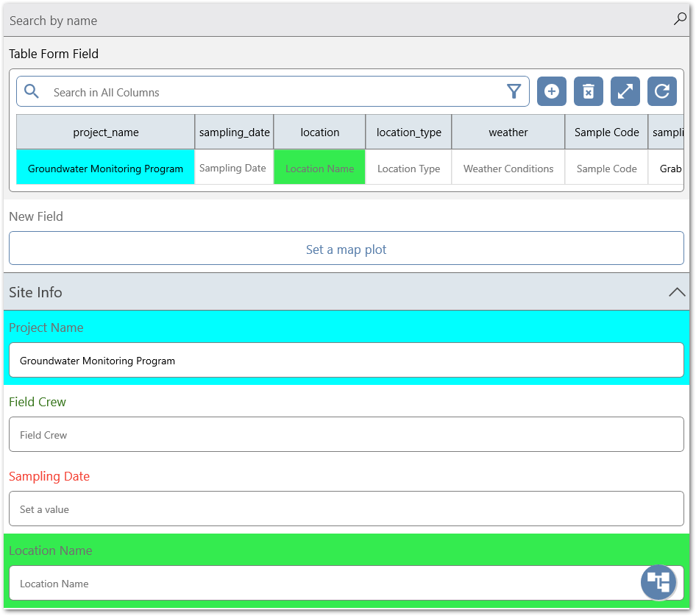Screen dimensions: 696x616
Task: Click the magnifier icon in top search bar
Action: pos(680,20)
